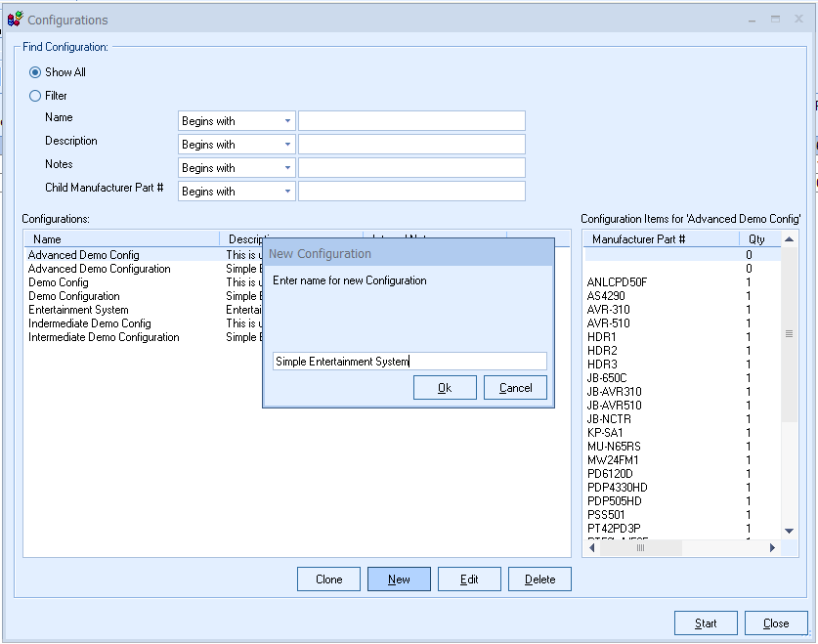Click the Edit button
This screenshot has height=644, width=818.
point(469,580)
